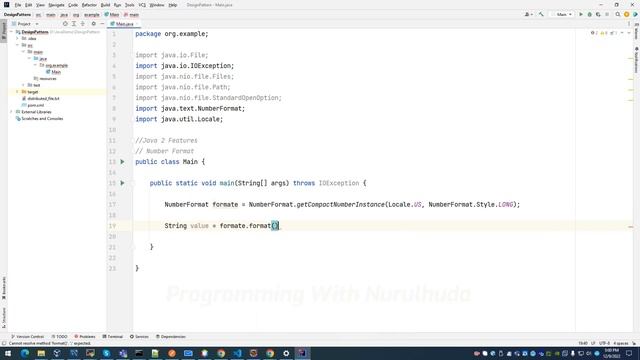
Task: Open the Build menu
Action: pyautogui.click(x=105, y=5)
